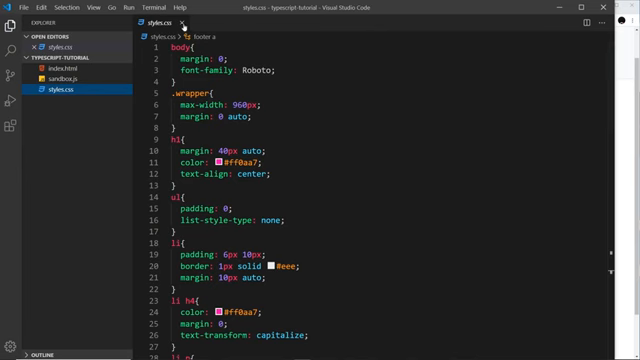The width and height of the screenshot is (640, 360).
Task: Open the Edit menu
Action: [41, 7]
